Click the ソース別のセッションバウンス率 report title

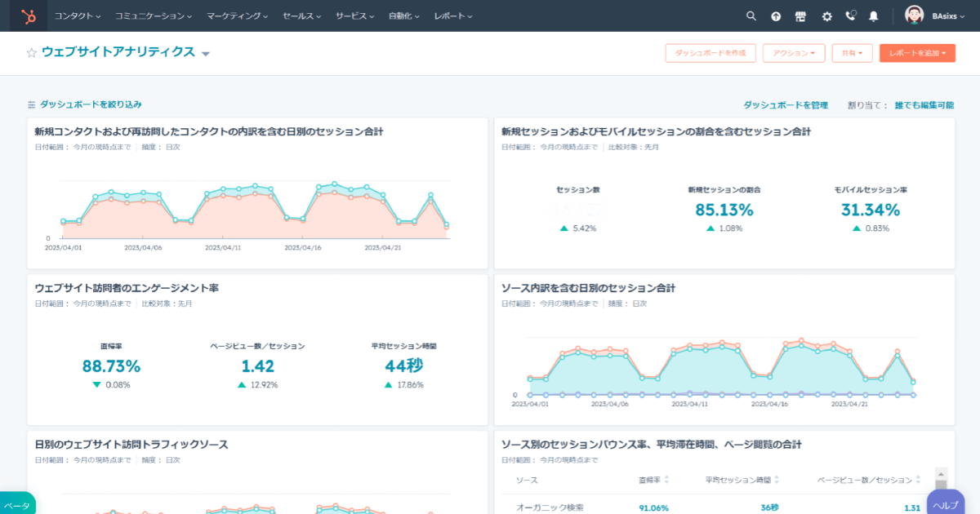[651, 445]
